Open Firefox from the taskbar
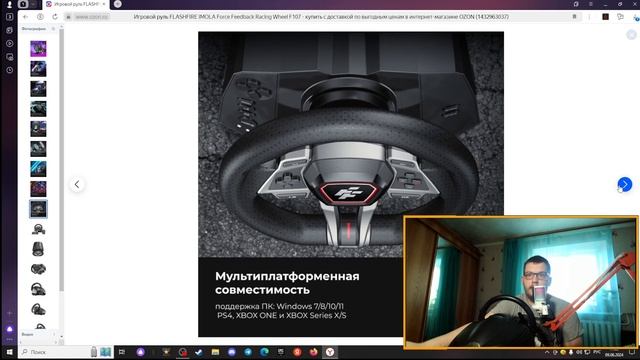The height and width of the screenshot is (360, 640). point(313,352)
